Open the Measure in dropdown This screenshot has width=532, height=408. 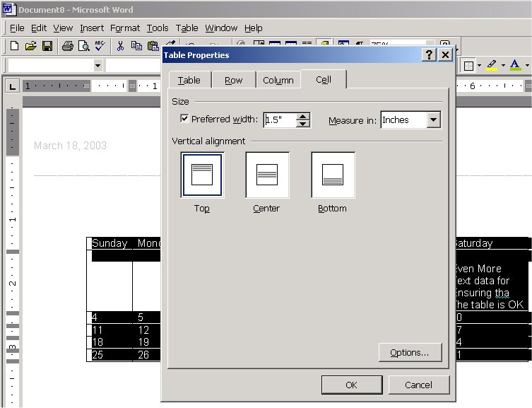click(434, 120)
